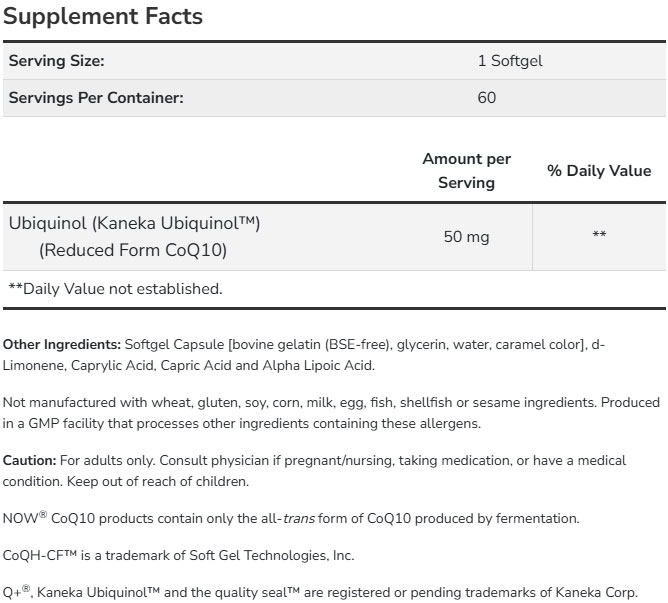
Task: Click the italic trans word
Action: coord(299,518)
